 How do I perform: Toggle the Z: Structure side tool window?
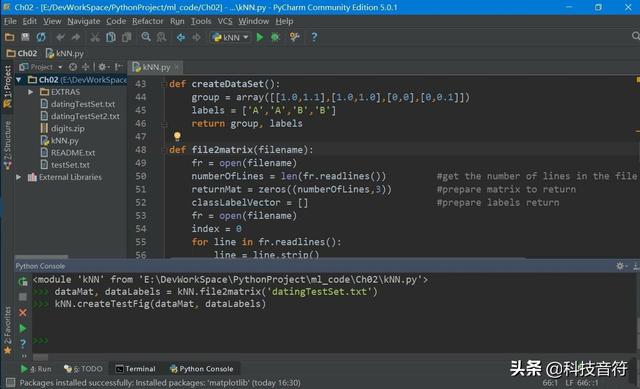click(7, 145)
